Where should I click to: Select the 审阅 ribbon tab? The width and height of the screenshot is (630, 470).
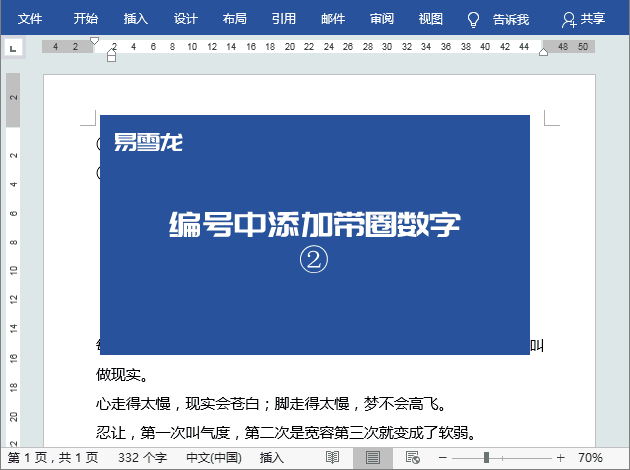pos(382,18)
